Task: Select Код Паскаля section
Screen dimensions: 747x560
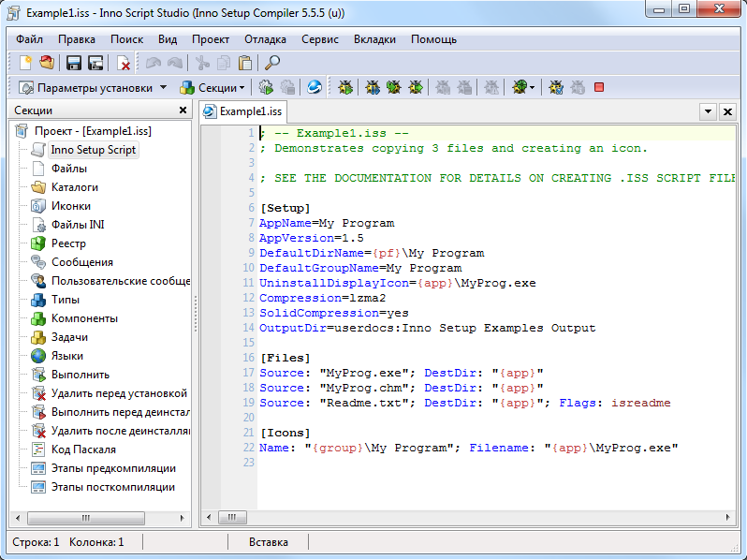Action: (83, 449)
